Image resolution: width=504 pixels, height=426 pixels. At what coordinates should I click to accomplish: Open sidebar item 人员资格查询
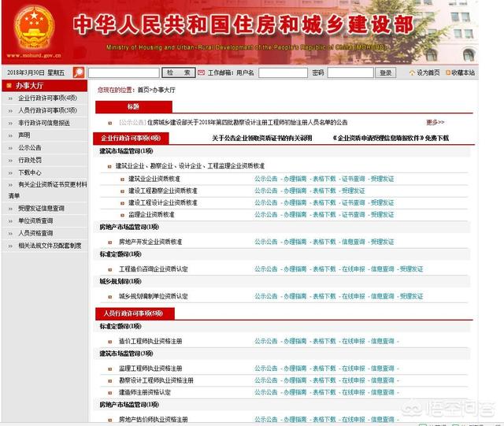(35, 233)
